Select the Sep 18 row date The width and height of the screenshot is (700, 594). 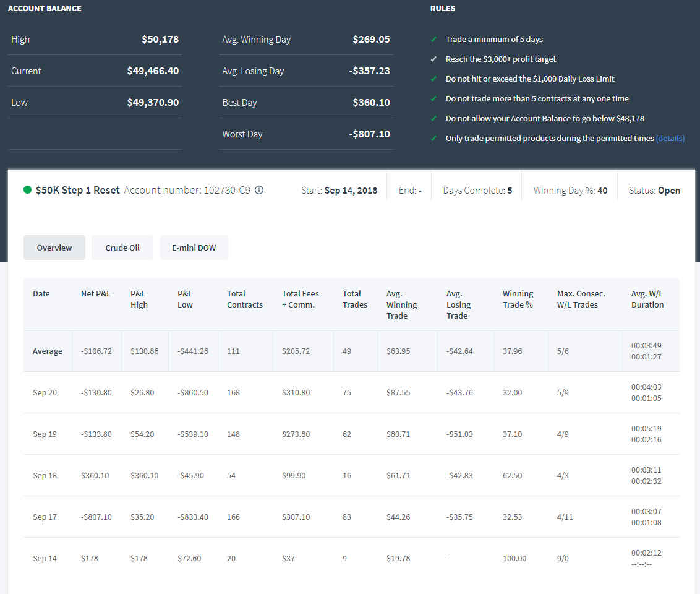(45, 476)
